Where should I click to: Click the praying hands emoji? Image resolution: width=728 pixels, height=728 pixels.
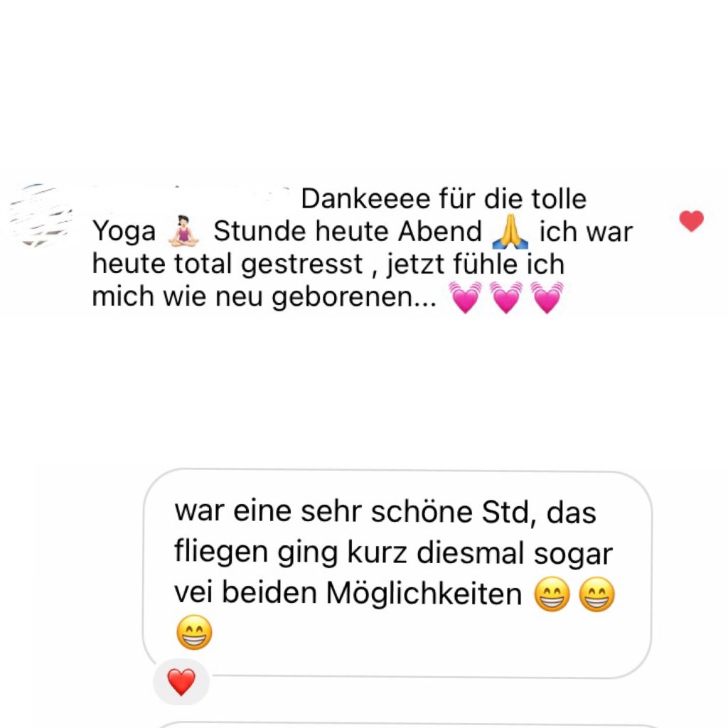tap(510, 231)
